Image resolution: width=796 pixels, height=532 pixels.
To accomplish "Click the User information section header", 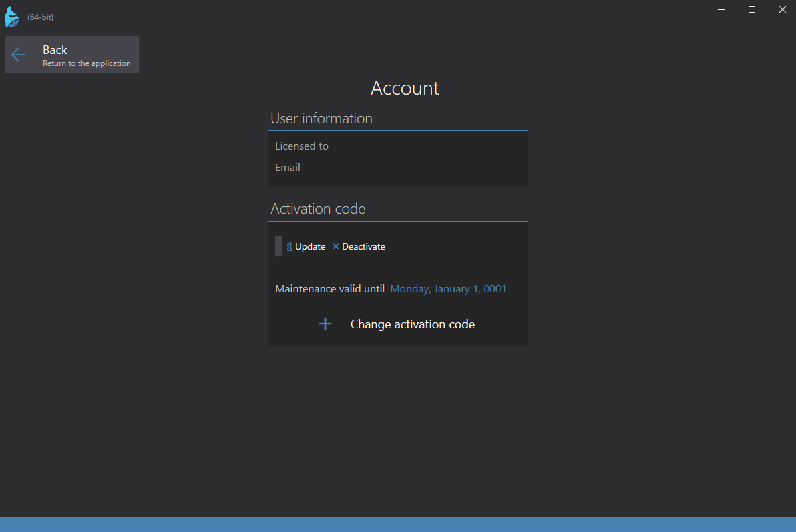I will (x=321, y=118).
